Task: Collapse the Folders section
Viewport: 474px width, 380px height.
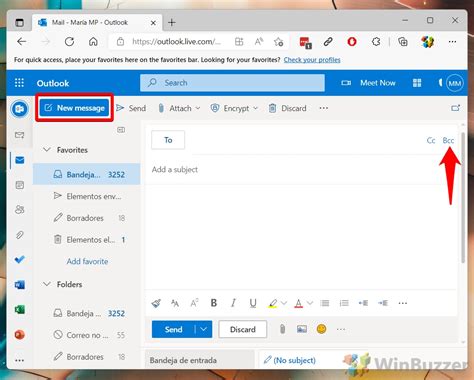Action: (x=47, y=284)
